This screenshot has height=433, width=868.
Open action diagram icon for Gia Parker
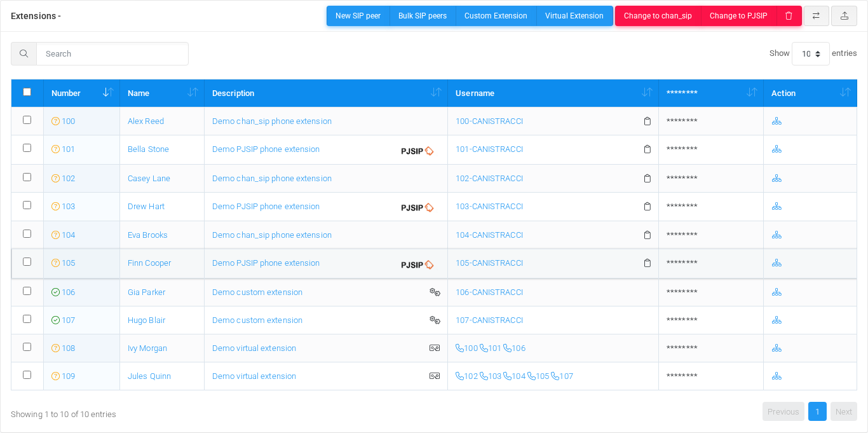click(x=776, y=292)
